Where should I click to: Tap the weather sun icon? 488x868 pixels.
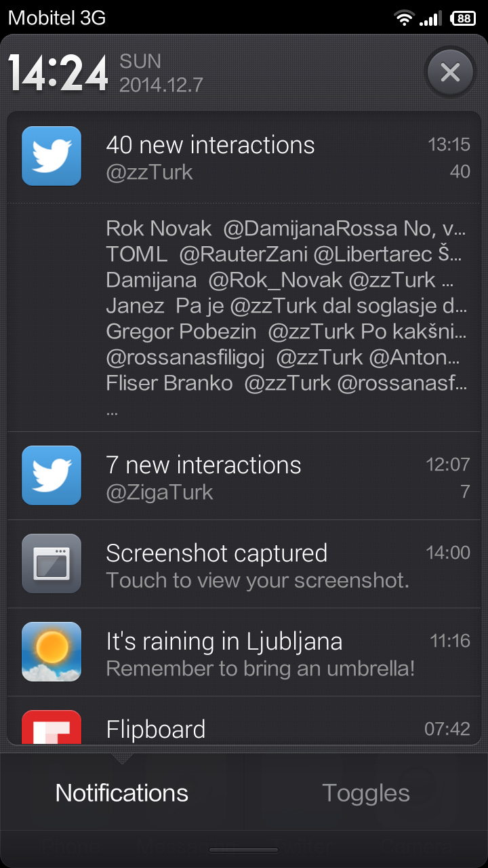[52, 652]
